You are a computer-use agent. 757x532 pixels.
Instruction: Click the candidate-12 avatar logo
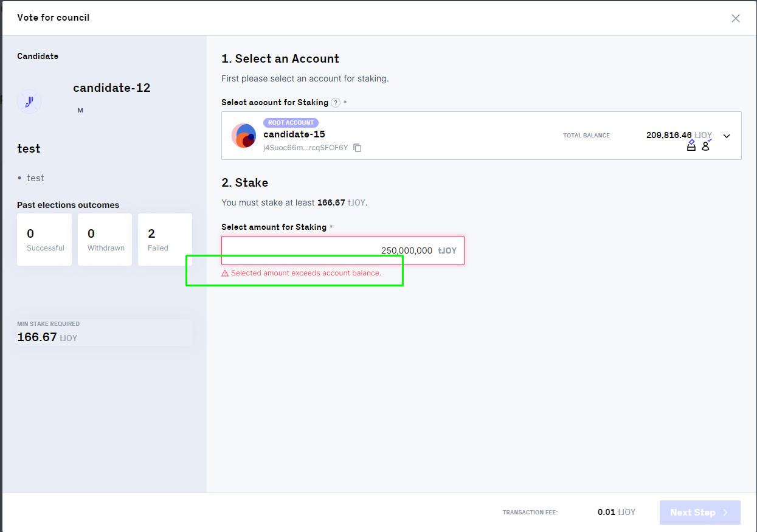pyautogui.click(x=29, y=102)
